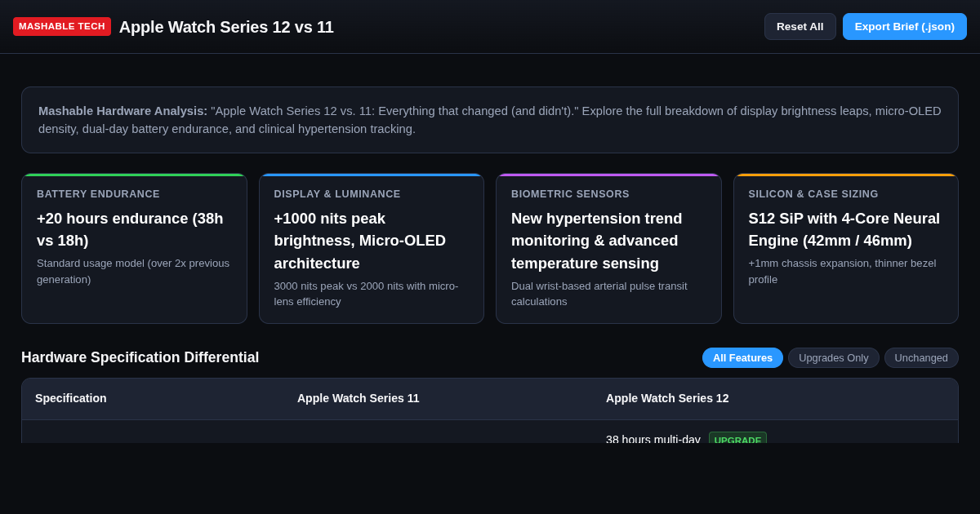980x514 pixels.
Task: Open the Display & Luminance card
Action: [x=372, y=248]
